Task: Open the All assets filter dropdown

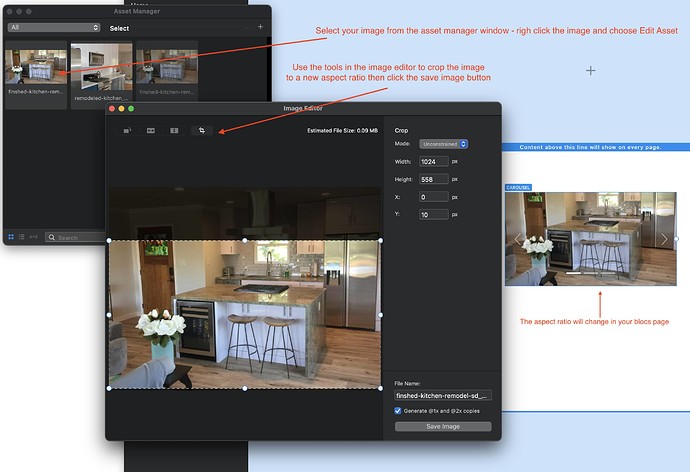Action: coord(52,28)
